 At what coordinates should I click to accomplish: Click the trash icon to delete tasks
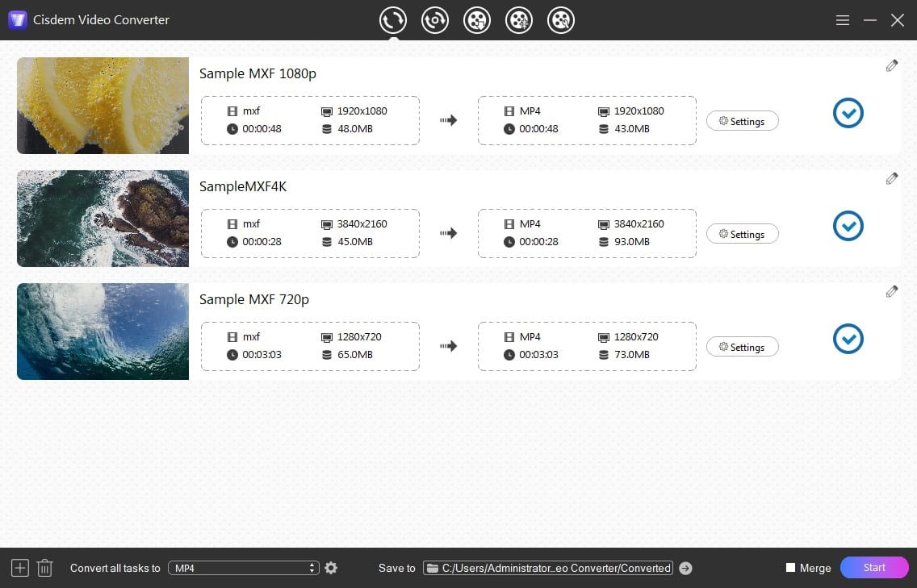(45, 568)
